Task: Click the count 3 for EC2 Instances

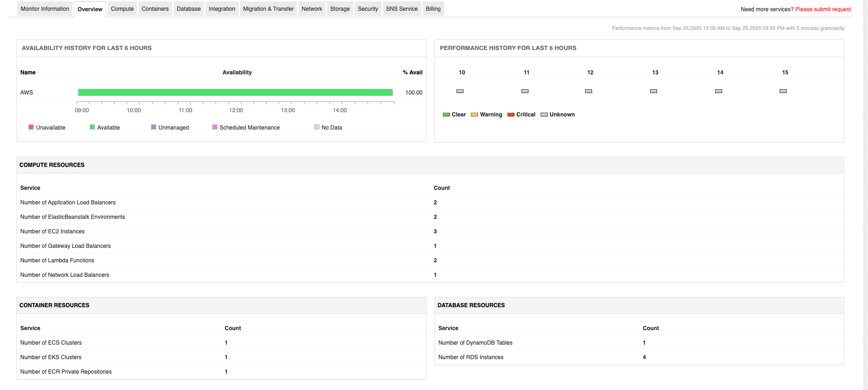Action: (435, 231)
